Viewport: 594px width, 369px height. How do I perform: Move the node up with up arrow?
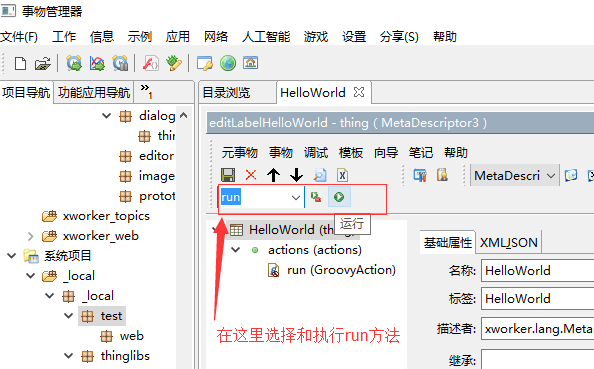274,175
